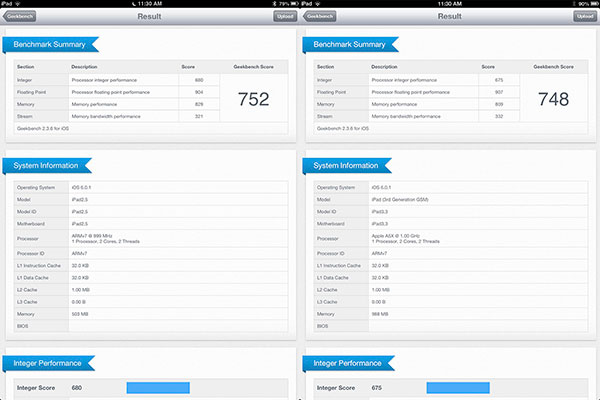Click 'Integer Score' label on left screen
Image resolution: width=600 pixels, height=400 pixels.
tap(36, 388)
